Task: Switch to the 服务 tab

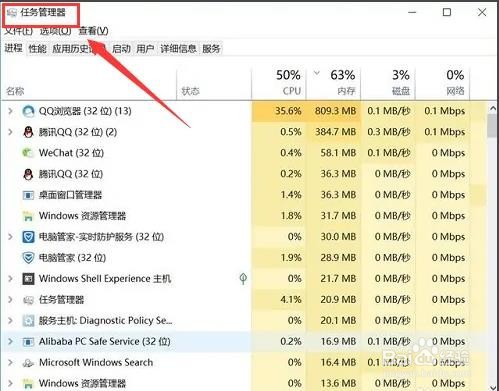Action: tap(211, 49)
